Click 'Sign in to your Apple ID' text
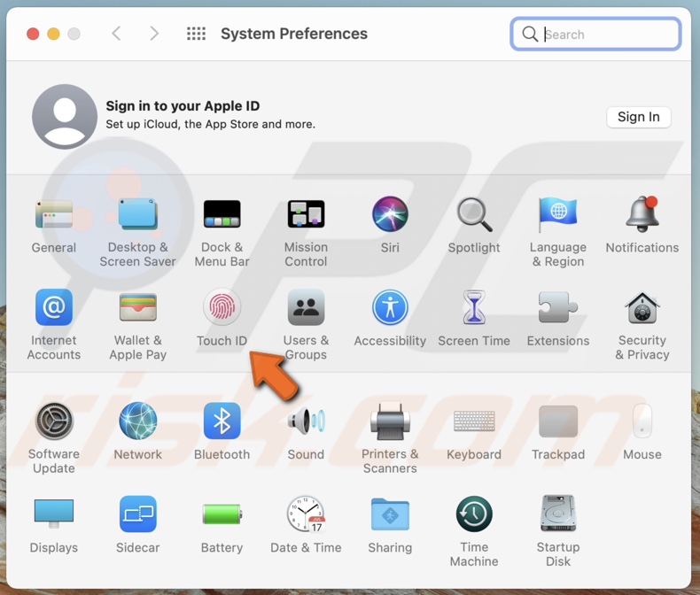 (183, 106)
